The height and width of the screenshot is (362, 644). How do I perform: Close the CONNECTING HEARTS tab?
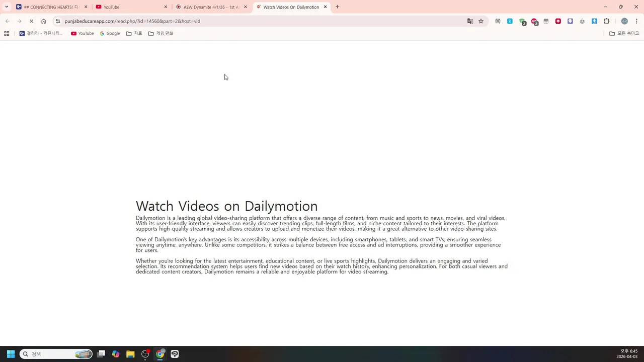[86, 7]
